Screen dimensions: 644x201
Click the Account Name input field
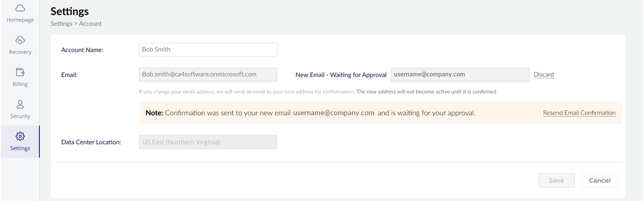[x=208, y=49]
